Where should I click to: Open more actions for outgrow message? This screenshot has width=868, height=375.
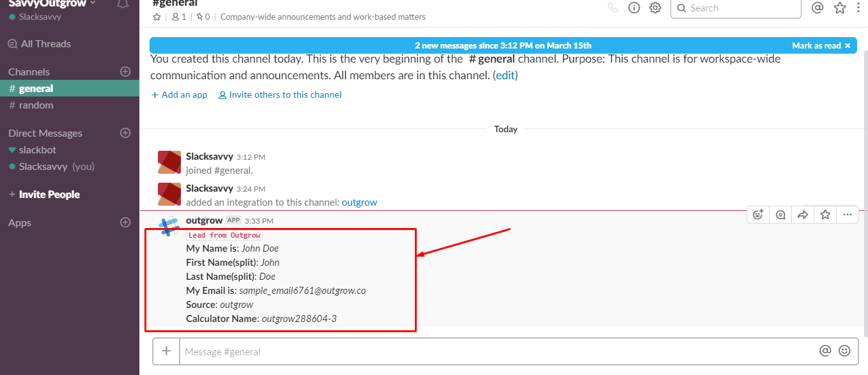pyautogui.click(x=848, y=215)
